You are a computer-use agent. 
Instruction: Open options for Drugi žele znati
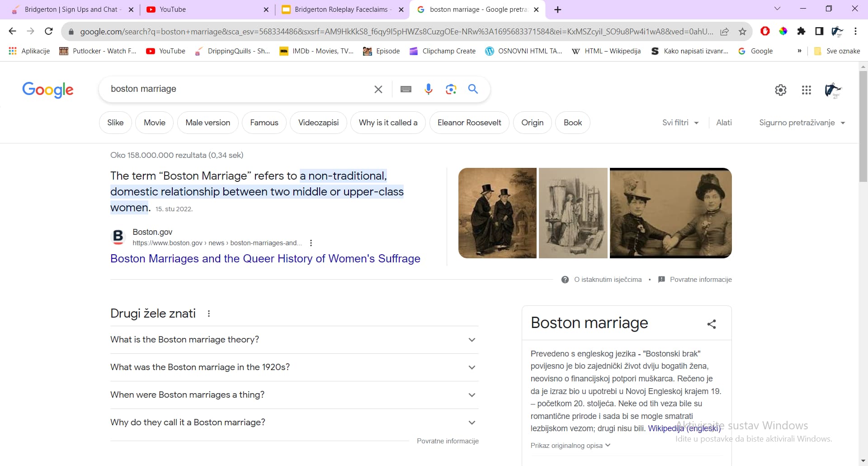208,314
